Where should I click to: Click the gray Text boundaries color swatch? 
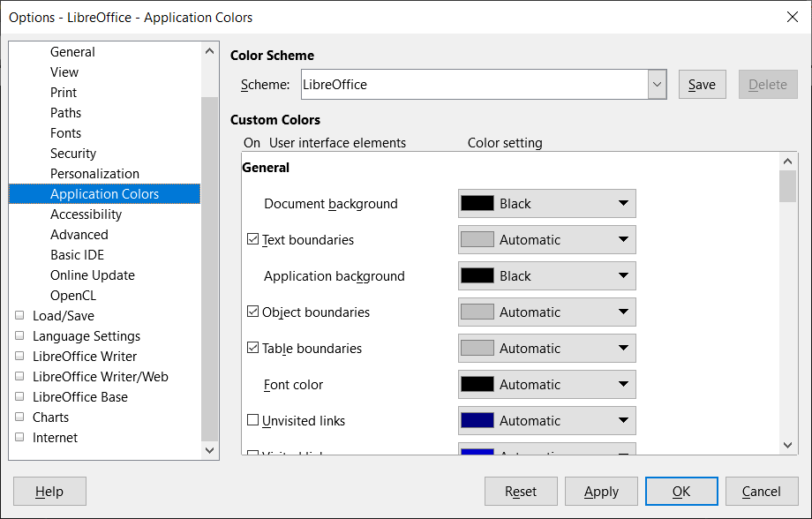pos(477,240)
